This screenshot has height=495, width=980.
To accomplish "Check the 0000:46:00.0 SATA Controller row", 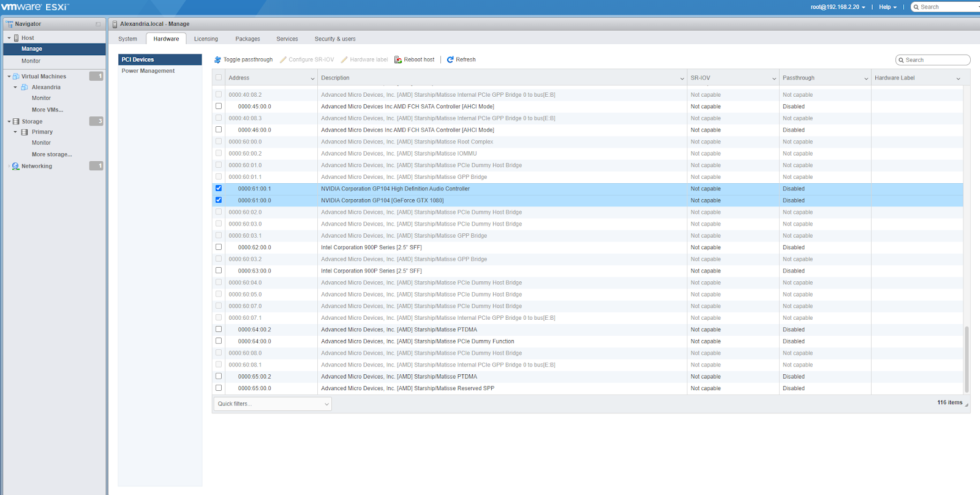I will (219, 130).
